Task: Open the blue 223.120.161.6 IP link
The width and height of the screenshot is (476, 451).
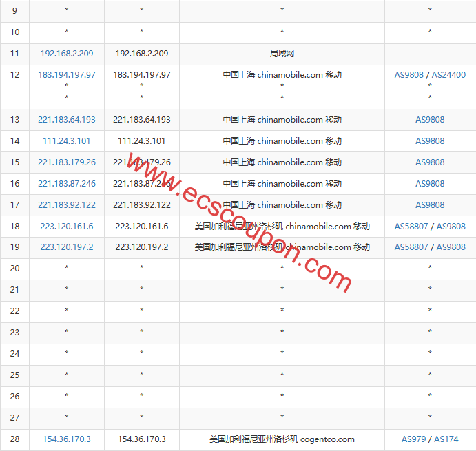Action: (x=67, y=227)
